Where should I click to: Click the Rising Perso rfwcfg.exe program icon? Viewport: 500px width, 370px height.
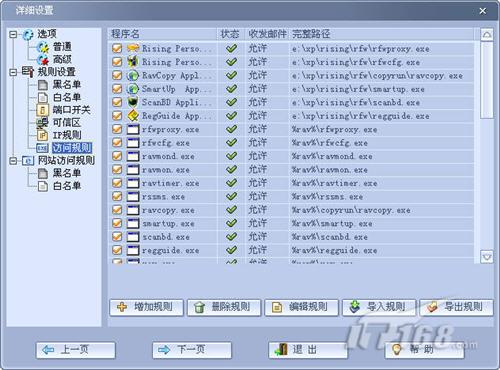pyautogui.click(x=133, y=62)
